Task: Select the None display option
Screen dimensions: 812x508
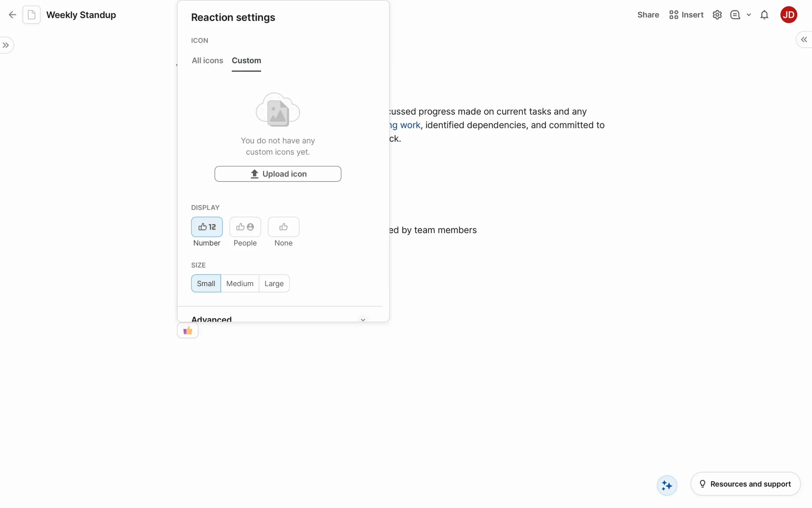Action: [x=283, y=227]
